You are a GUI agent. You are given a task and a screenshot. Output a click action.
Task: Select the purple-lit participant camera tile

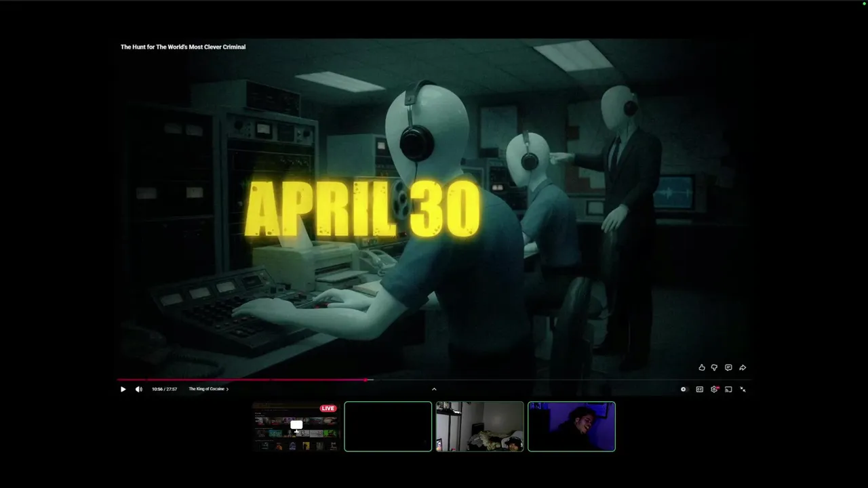(572, 426)
